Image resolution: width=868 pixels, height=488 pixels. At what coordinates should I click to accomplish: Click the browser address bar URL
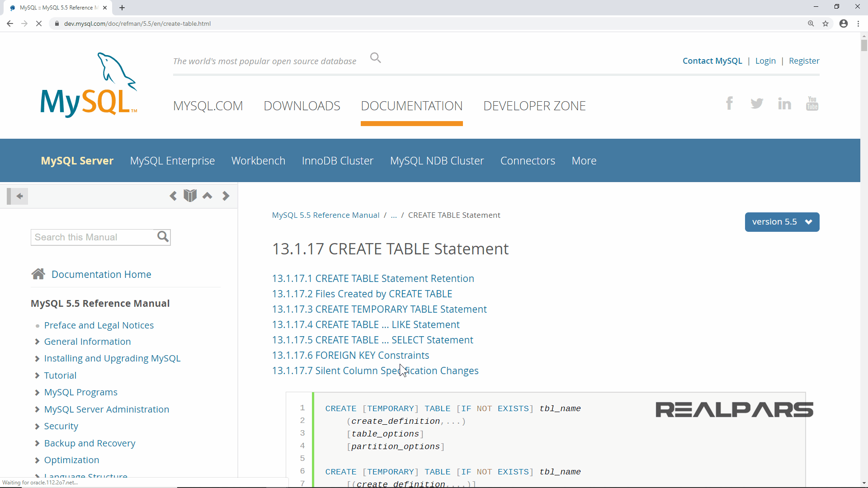click(137, 23)
